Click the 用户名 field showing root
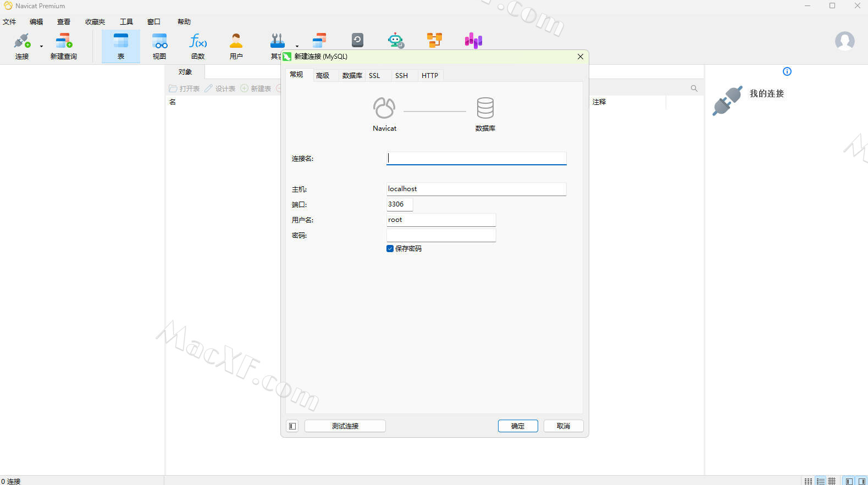The image size is (868, 485). (x=441, y=220)
